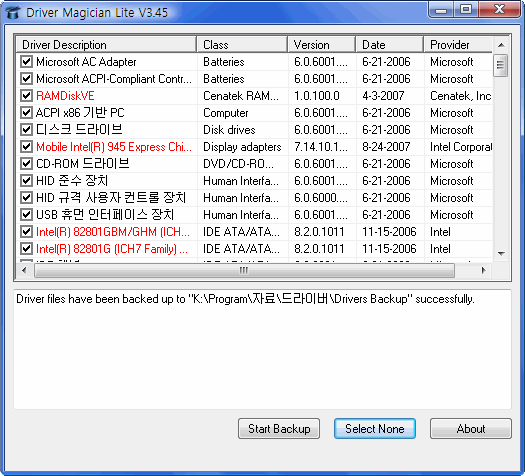Sort by Version column header
The image size is (525, 476).
(x=321, y=45)
